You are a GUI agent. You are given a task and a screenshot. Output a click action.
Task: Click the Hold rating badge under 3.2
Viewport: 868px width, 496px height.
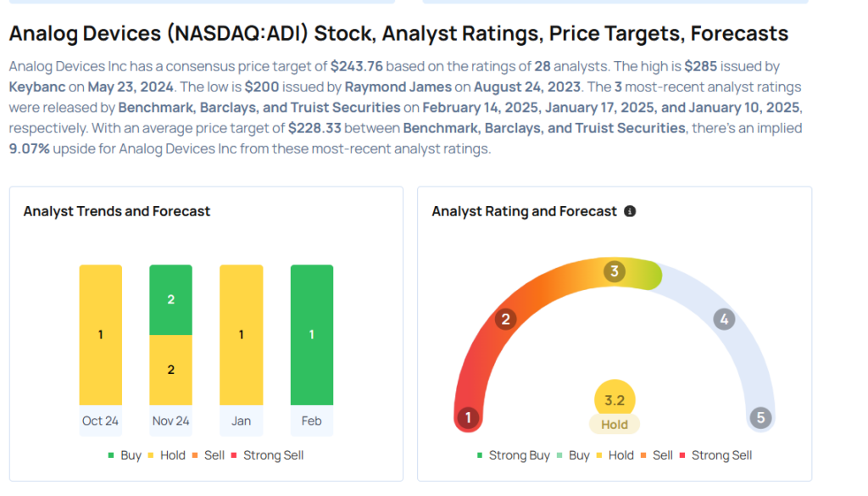pyautogui.click(x=615, y=425)
